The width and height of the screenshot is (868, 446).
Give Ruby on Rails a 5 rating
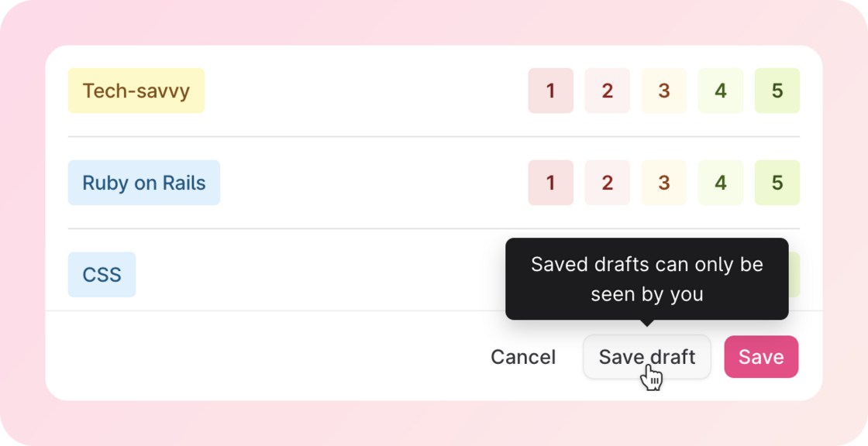coord(777,183)
